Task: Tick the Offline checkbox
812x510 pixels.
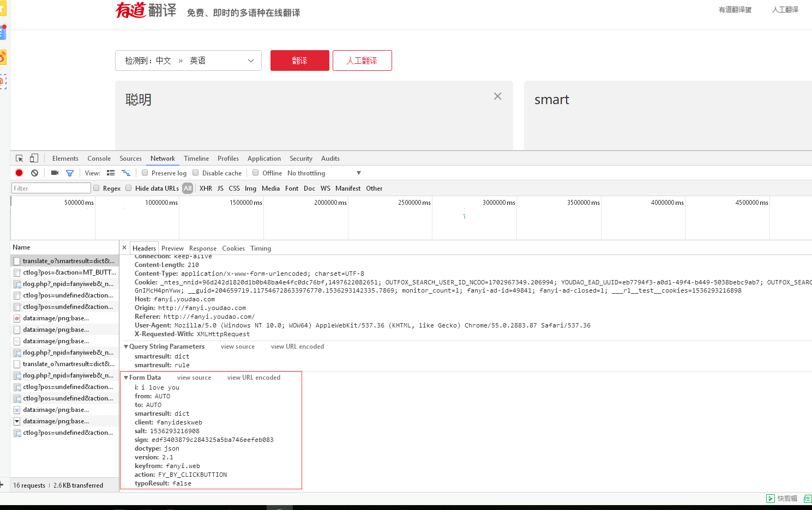Action: 256,173
